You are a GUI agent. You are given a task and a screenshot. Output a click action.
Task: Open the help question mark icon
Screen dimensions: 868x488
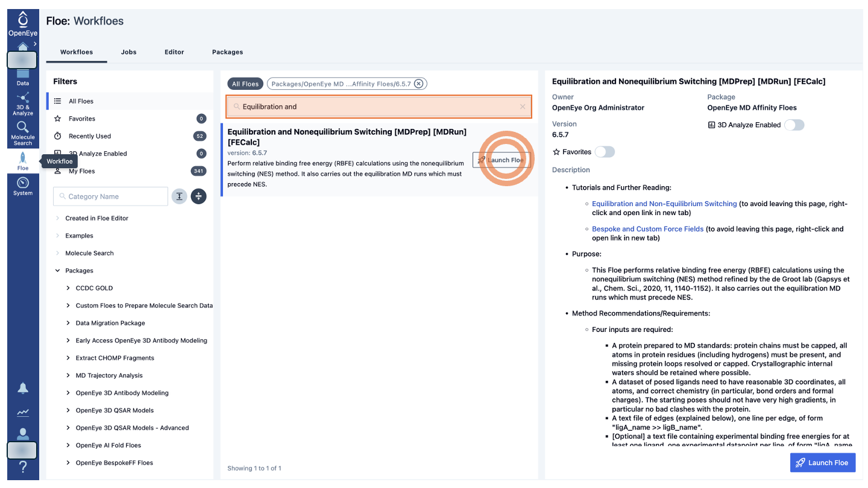point(23,466)
